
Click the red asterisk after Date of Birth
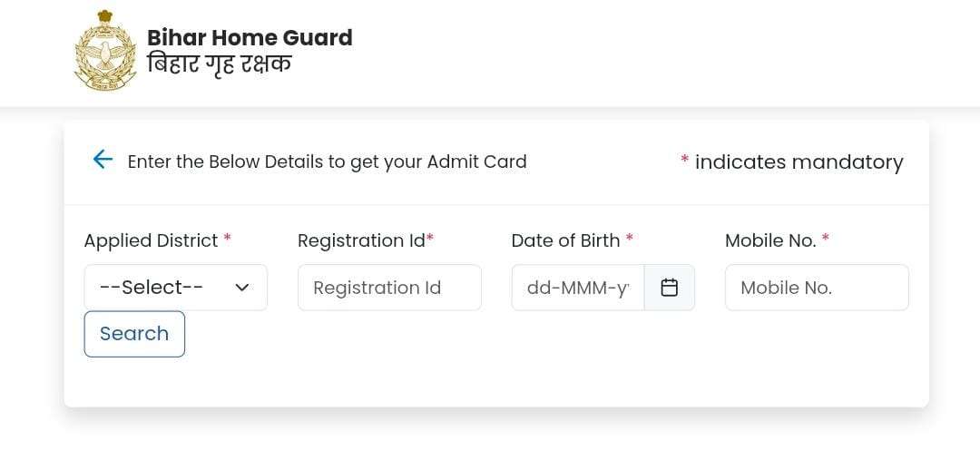click(x=630, y=238)
